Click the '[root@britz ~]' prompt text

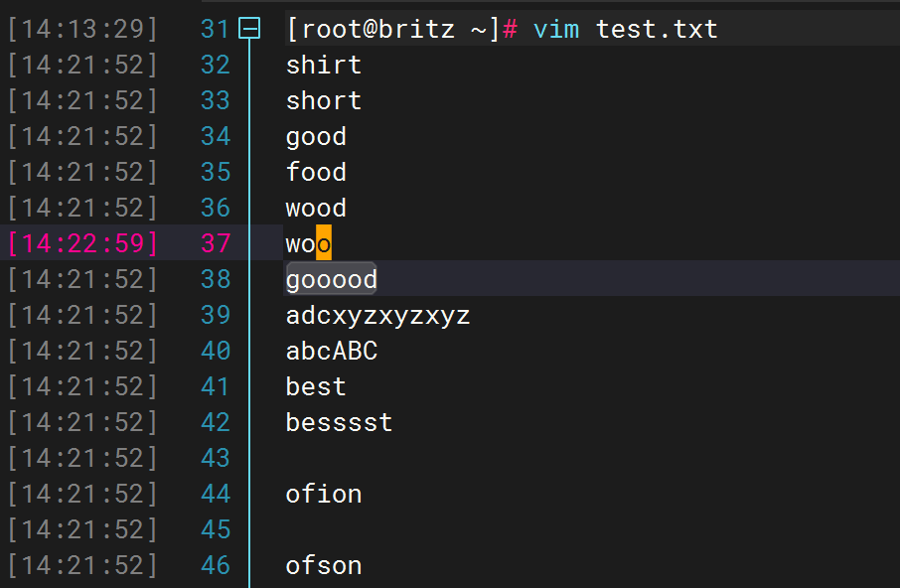(393, 29)
